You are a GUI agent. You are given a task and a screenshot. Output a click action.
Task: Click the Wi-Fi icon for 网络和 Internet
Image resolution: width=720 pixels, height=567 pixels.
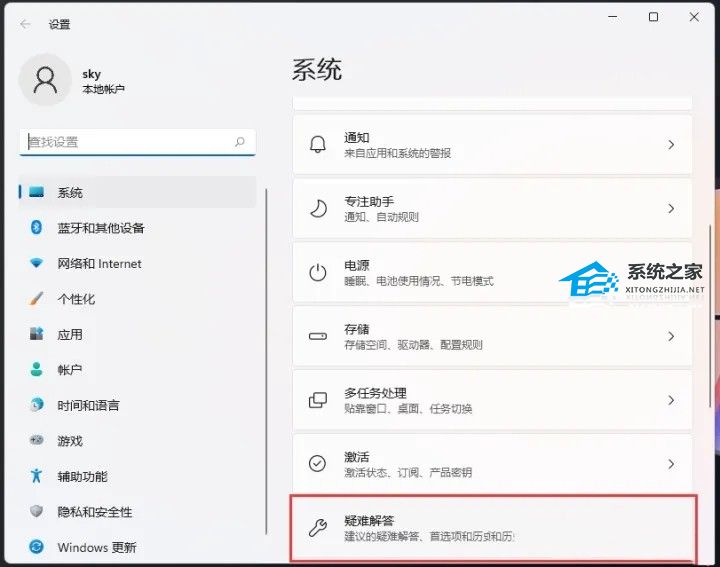[36, 263]
